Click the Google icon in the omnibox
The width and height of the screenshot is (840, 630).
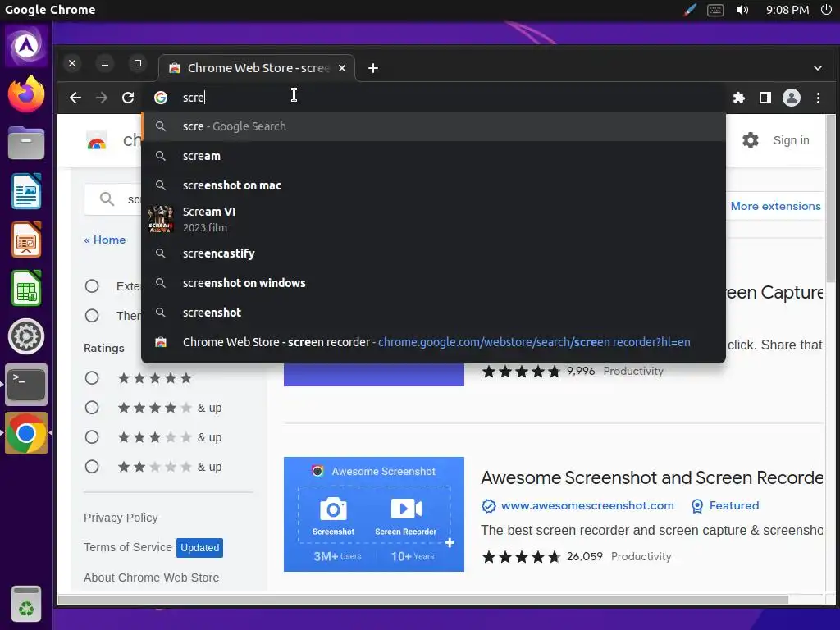click(161, 98)
